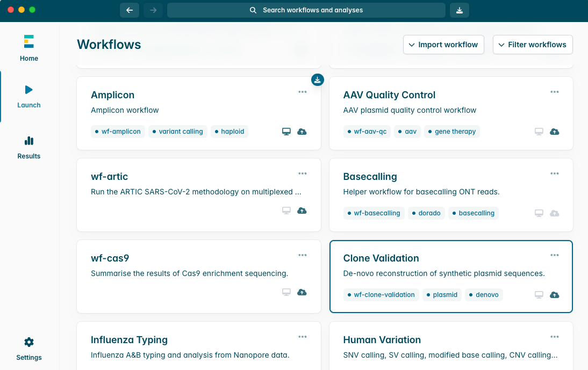The width and height of the screenshot is (588, 370).
Task: Click the Search workflows and analyses field
Action: tap(306, 10)
